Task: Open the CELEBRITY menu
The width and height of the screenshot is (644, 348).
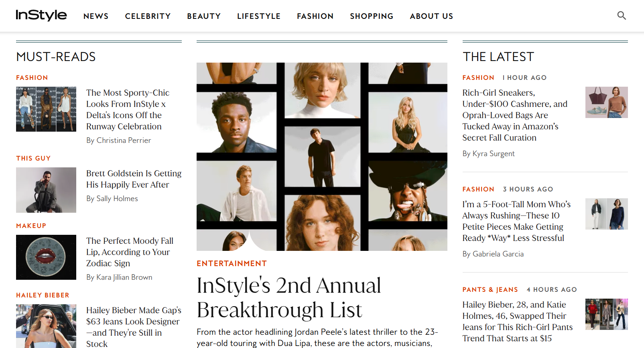Action: click(148, 16)
